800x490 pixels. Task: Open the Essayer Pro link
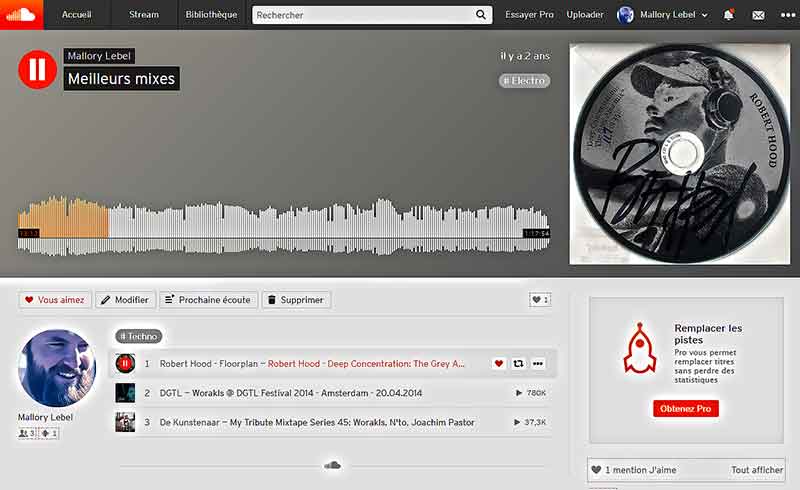(x=529, y=15)
